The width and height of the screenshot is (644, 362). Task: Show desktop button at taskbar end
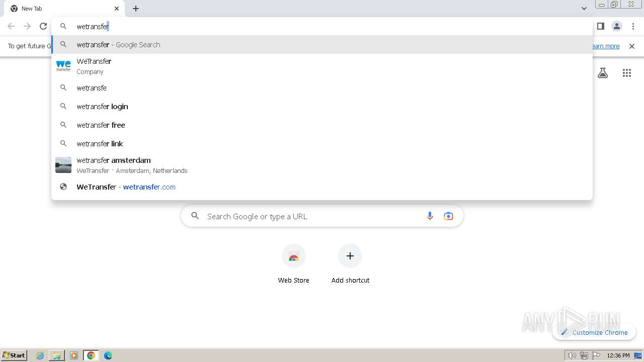click(638, 355)
